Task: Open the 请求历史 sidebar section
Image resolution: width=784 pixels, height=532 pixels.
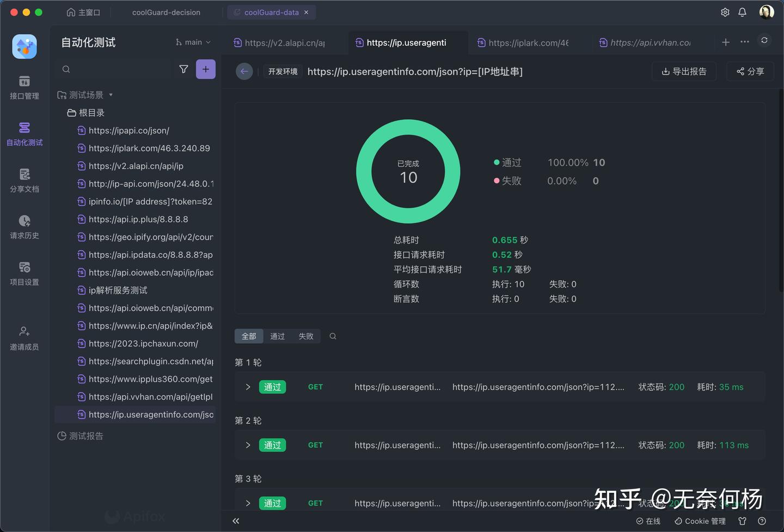Action: pyautogui.click(x=24, y=227)
